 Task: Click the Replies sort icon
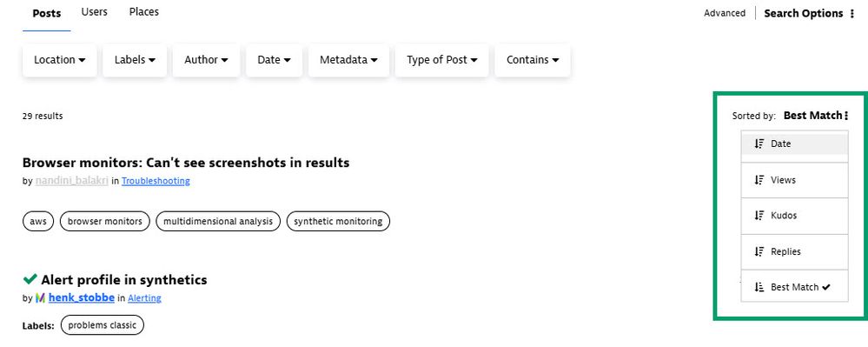[759, 251]
